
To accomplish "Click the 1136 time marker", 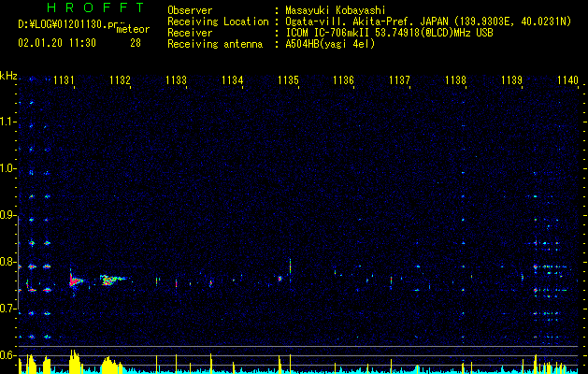I will tap(343, 80).
